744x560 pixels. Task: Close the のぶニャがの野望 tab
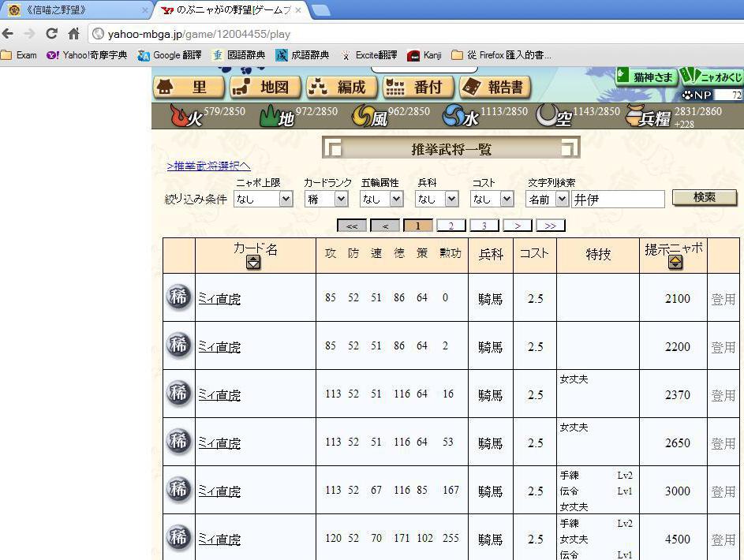coord(298,10)
